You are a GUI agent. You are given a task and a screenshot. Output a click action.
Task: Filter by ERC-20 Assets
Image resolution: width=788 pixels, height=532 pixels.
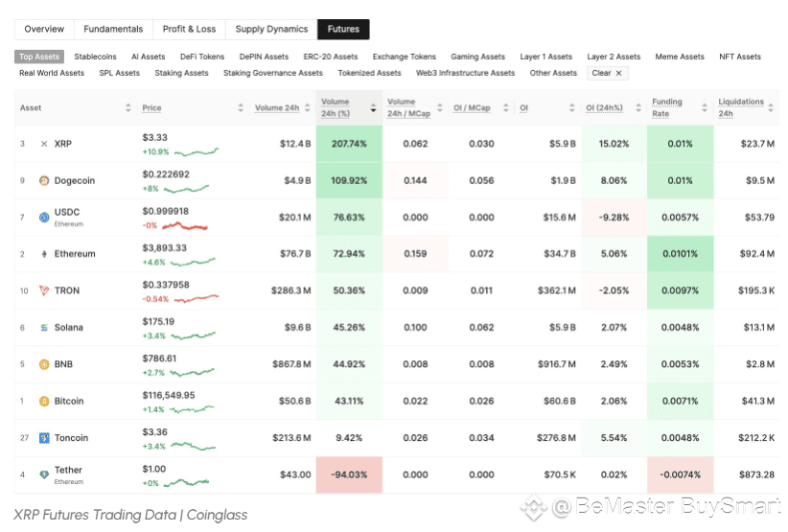(331, 57)
